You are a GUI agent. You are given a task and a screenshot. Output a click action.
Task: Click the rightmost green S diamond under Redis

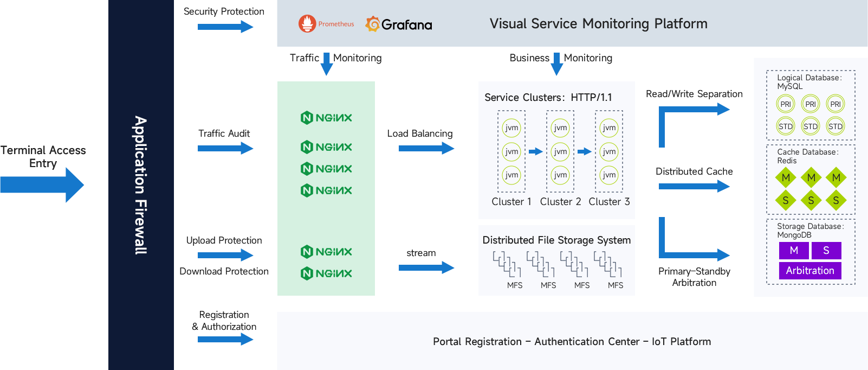coord(836,200)
